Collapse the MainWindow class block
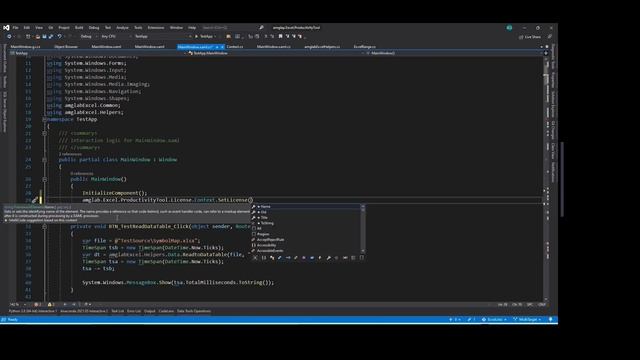This screenshot has width=640, height=360. [x=44, y=160]
